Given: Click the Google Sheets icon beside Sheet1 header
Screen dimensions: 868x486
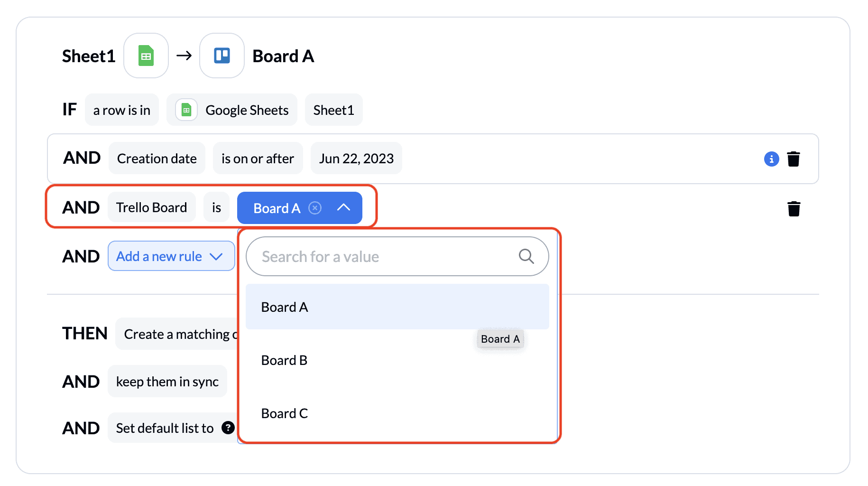Looking at the screenshot, I should (x=146, y=56).
